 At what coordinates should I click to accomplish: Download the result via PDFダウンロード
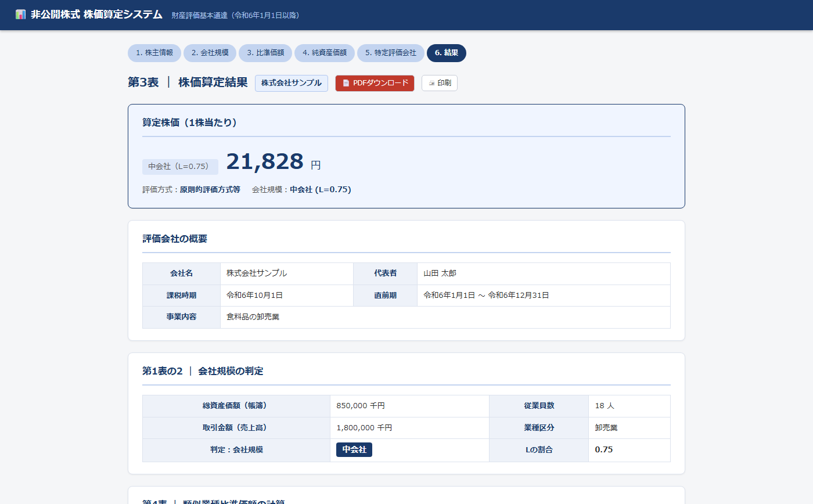375,83
